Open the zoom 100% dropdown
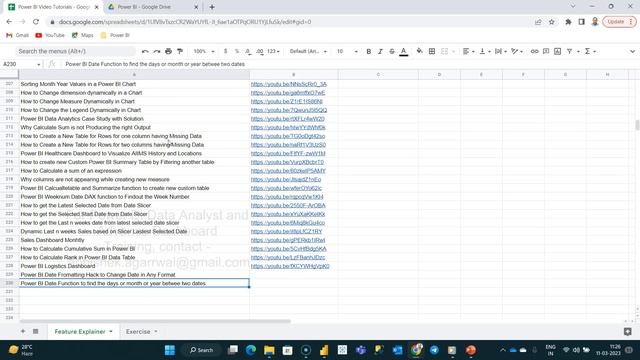 tap(203, 51)
